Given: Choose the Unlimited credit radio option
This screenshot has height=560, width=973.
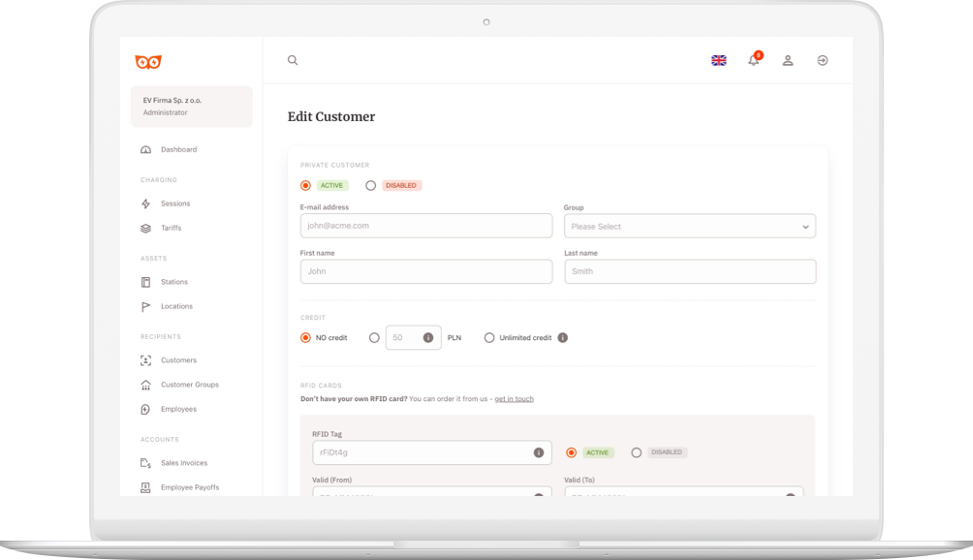Looking at the screenshot, I should point(489,338).
